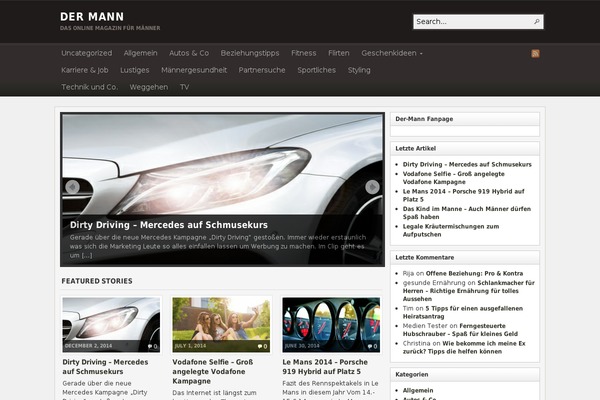Open comment link Wie bekomme ich meine Ex
Viewport: 600px width, 400px height.
pyautogui.click(x=464, y=348)
